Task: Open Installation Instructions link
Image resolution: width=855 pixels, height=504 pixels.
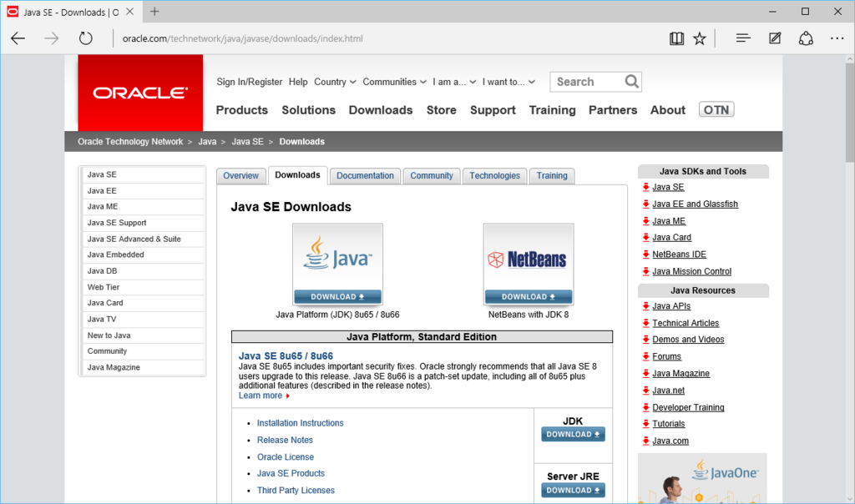Action: point(301,423)
